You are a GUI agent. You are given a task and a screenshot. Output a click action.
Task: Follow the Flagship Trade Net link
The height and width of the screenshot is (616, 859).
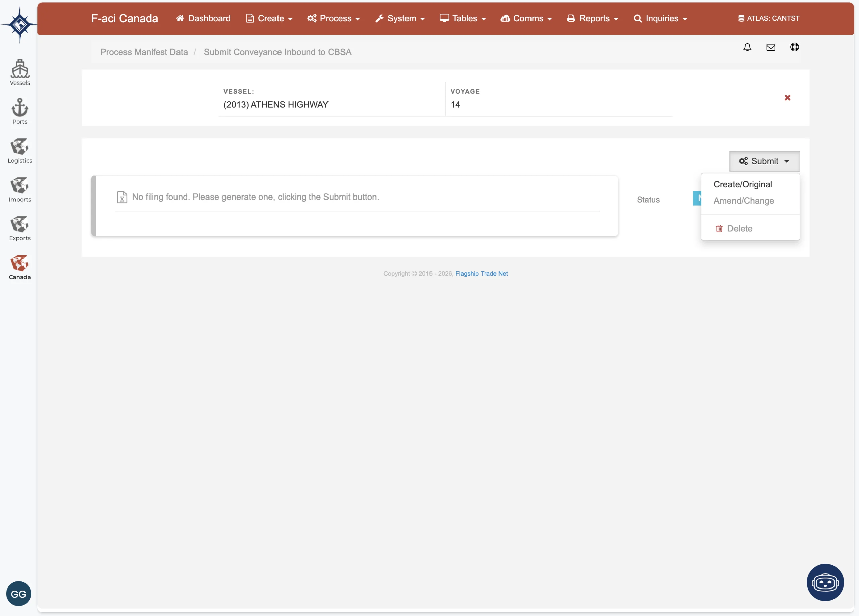[x=481, y=273]
